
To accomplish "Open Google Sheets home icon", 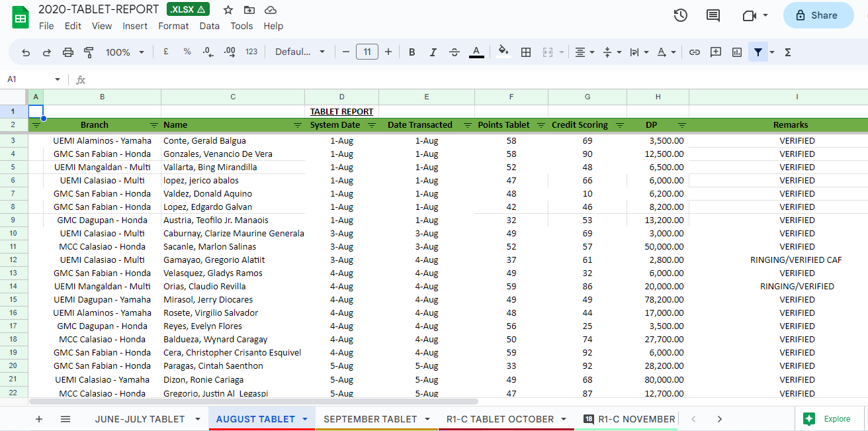I will click(21, 18).
